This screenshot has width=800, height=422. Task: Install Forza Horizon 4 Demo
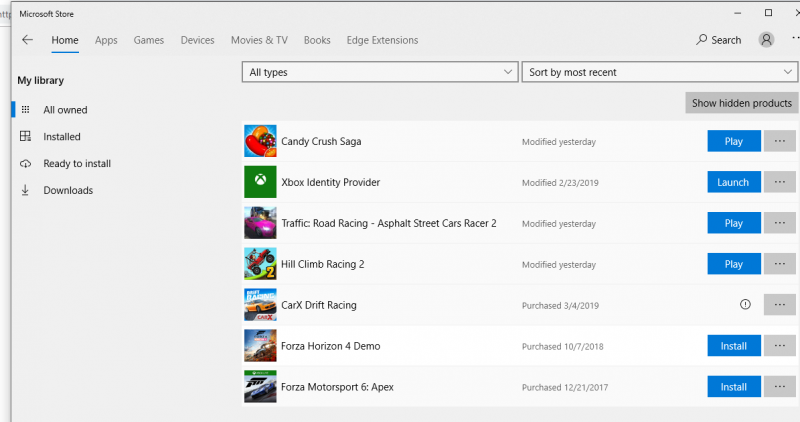click(x=733, y=346)
